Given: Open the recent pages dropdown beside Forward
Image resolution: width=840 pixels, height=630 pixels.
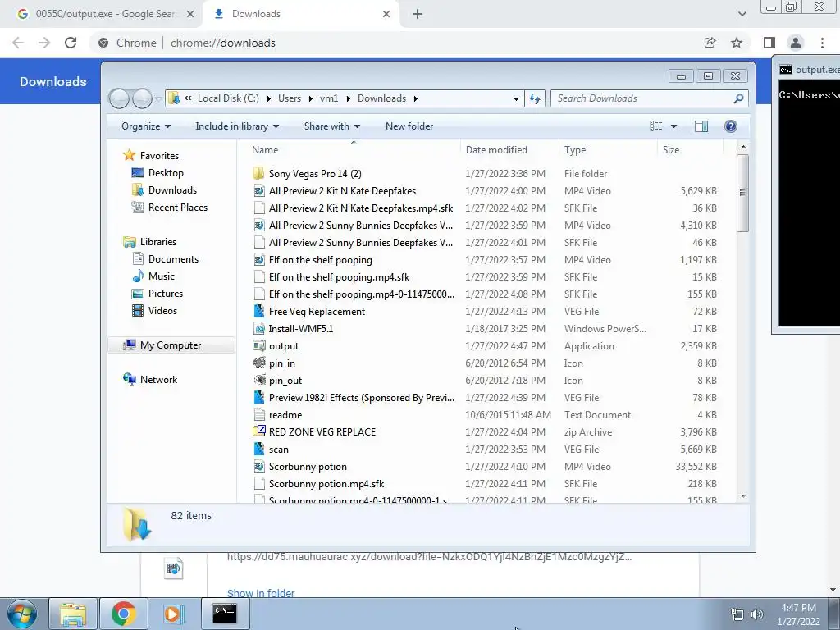Looking at the screenshot, I should (158, 99).
